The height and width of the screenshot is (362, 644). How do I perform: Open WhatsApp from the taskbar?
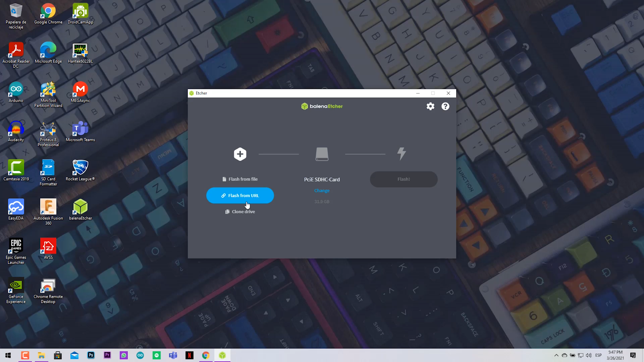tap(124, 355)
